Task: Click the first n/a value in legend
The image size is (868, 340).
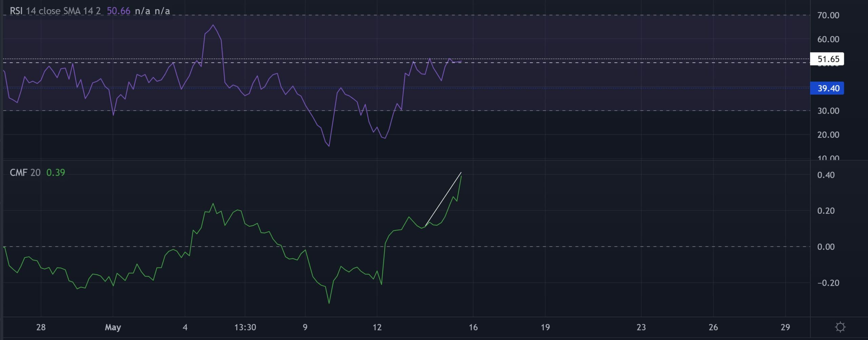Action: pos(143,11)
